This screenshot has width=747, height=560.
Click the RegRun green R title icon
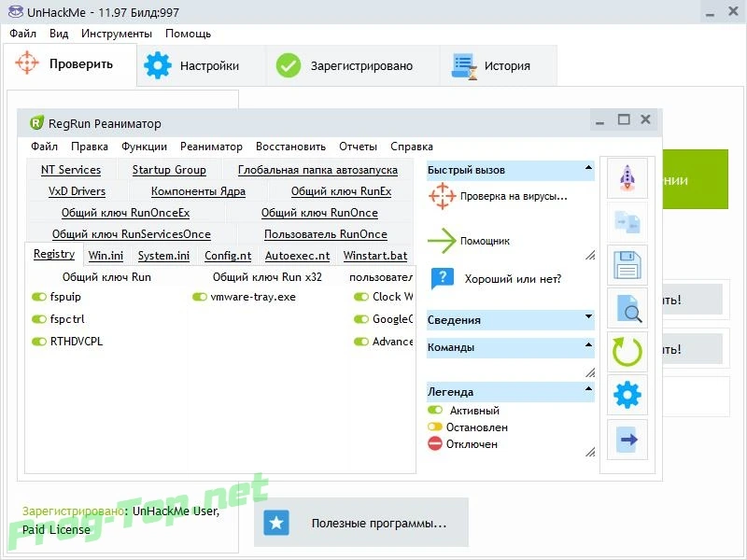tap(36, 123)
